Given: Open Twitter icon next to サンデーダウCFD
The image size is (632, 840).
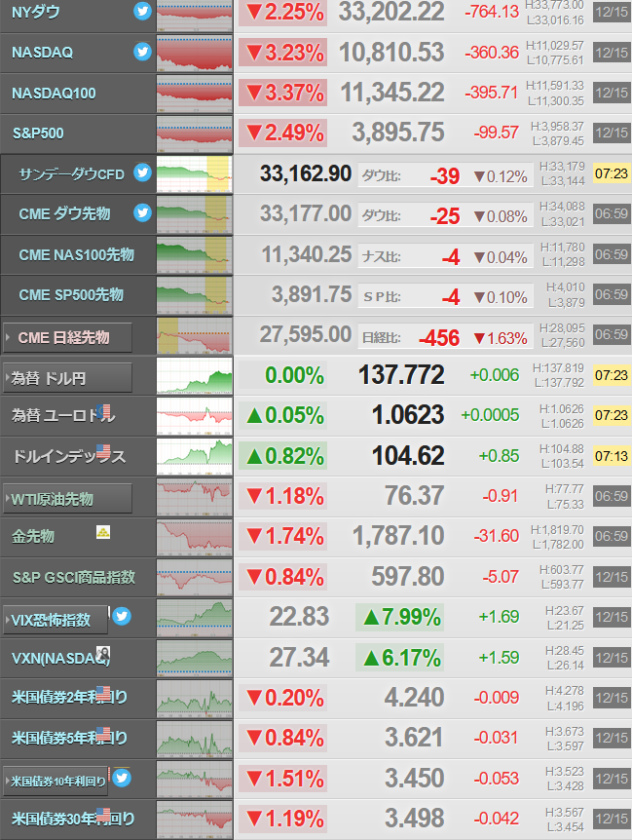Looking at the screenshot, I should [x=142, y=172].
